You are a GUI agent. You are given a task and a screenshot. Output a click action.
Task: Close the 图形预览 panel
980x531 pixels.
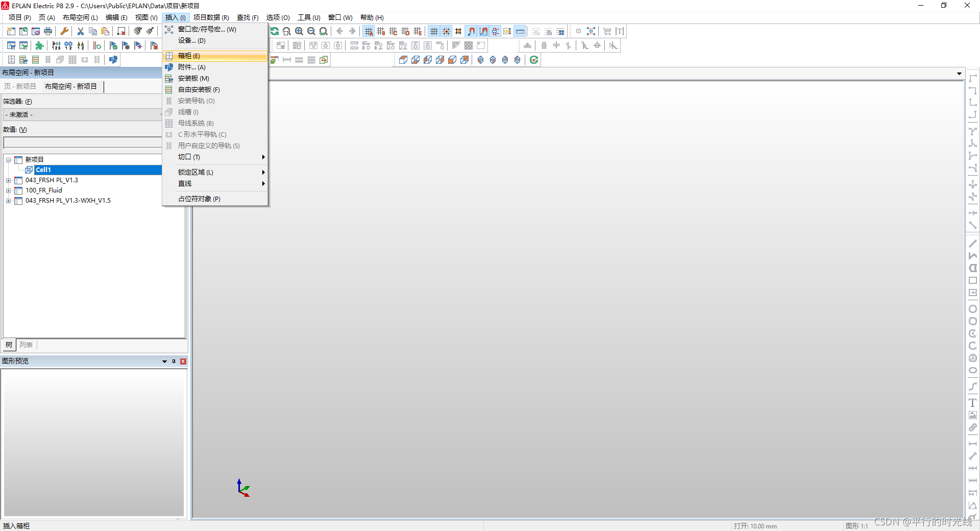183,361
